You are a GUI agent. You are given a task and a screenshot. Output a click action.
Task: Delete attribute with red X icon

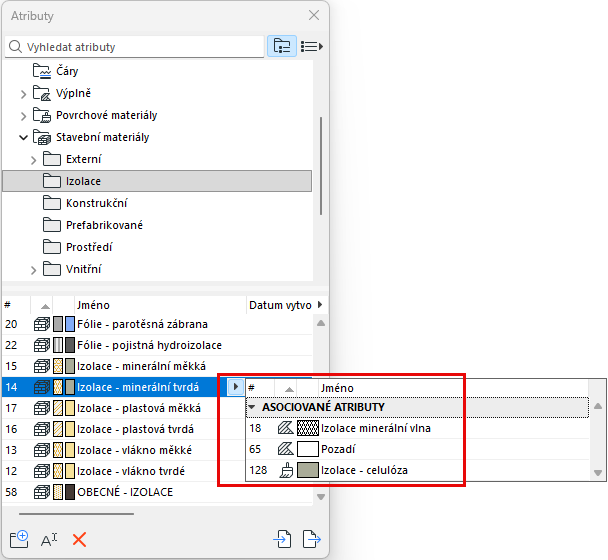(x=79, y=539)
